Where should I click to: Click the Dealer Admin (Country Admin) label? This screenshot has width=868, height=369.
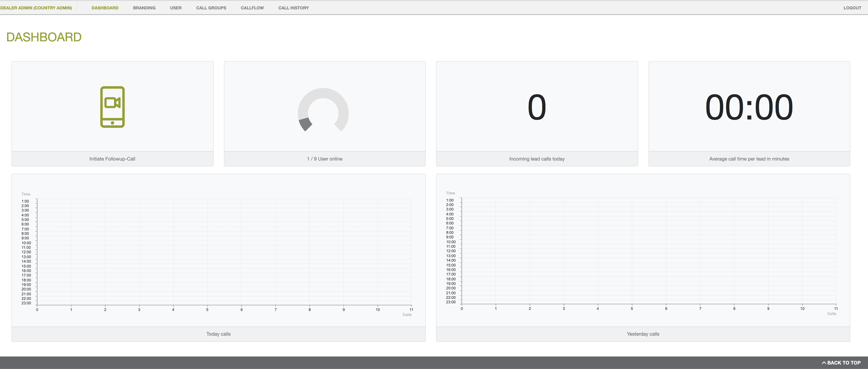click(36, 8)
